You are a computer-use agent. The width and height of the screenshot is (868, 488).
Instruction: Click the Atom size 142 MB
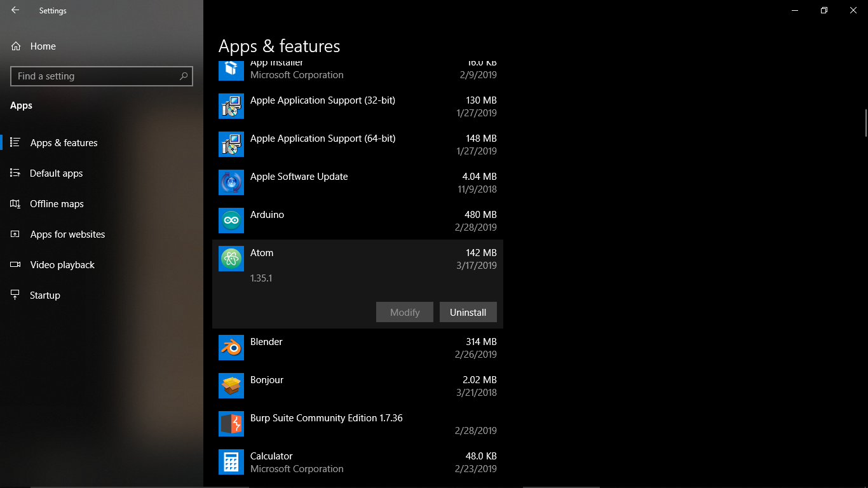[481, 253]
